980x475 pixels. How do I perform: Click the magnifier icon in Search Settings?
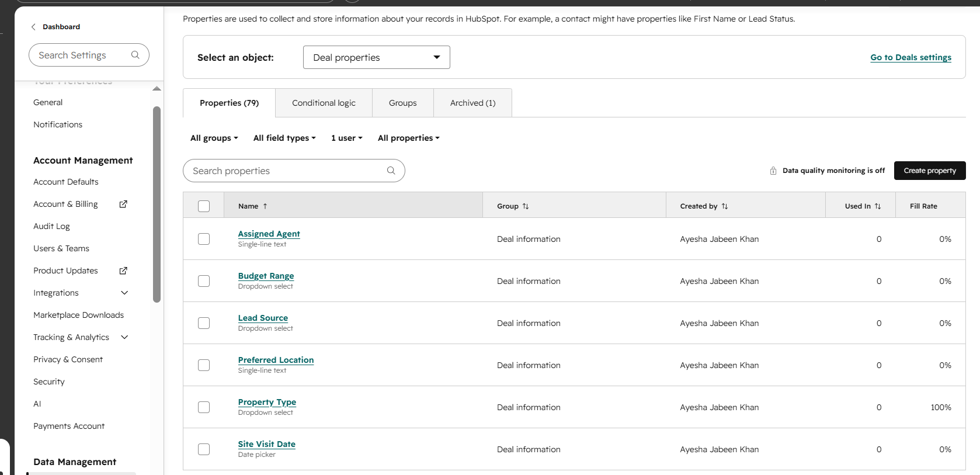tap(135, 55)
